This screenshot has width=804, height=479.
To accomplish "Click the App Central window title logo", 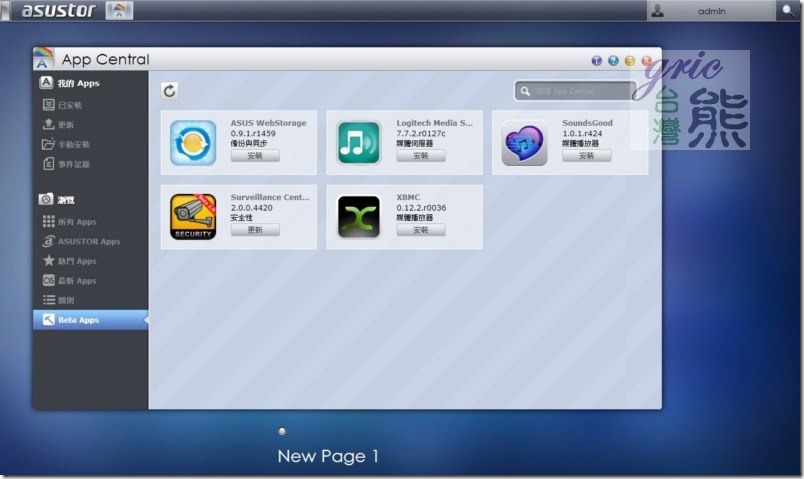I will click(x=44, y=58).
